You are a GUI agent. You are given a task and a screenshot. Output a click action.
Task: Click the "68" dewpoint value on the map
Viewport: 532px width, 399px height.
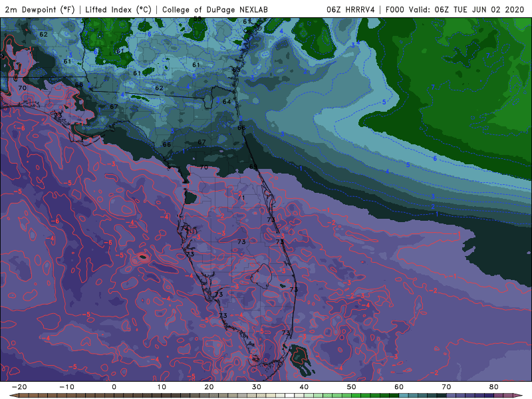(x=78, y=84)
